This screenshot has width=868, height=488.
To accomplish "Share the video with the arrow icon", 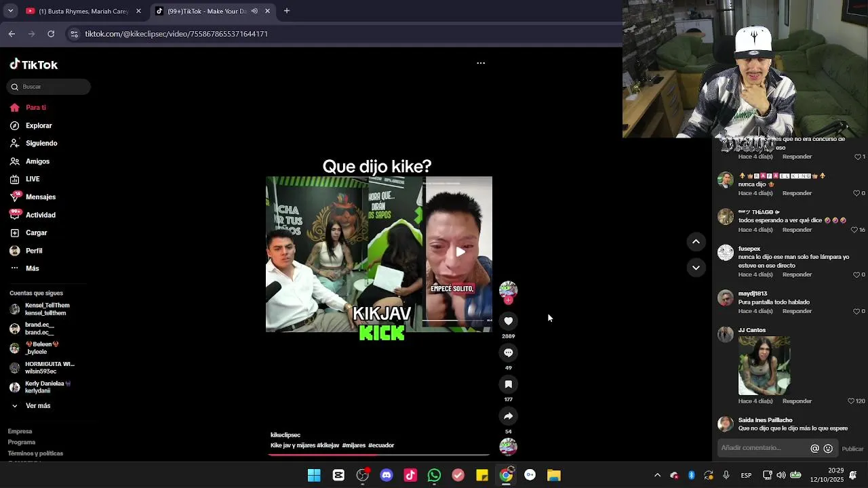I will point(508,416).
